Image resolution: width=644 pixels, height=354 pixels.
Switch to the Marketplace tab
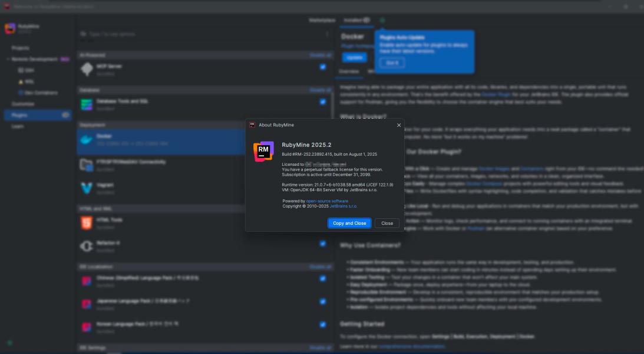pos(322,20)
